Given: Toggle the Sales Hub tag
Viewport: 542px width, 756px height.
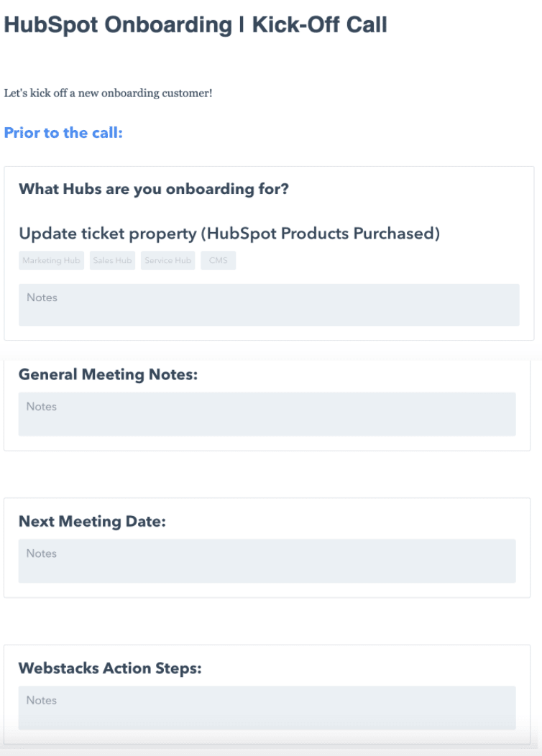Looking at the screenshot, I should (111, 260).
